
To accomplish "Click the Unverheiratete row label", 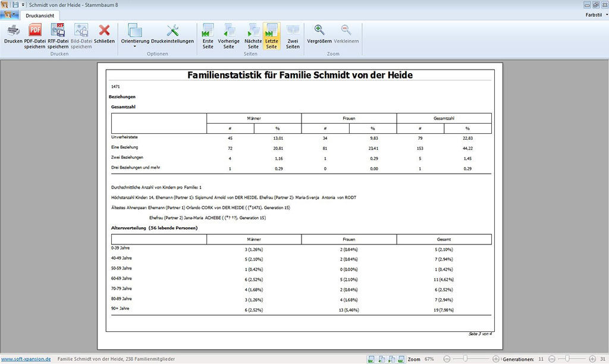I will point(124,137).
